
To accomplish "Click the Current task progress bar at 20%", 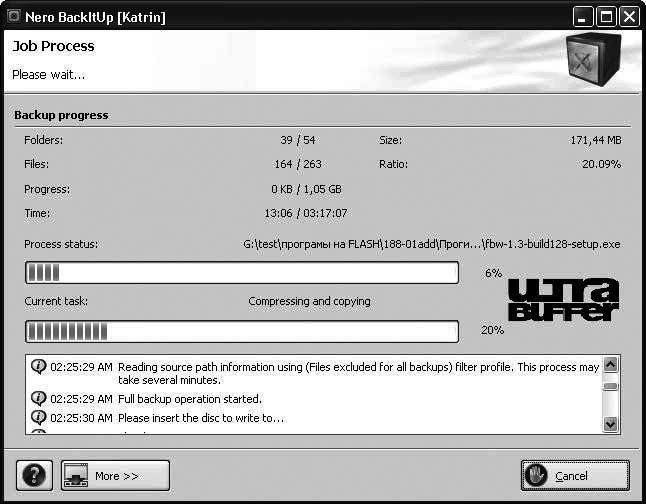I will [241, 331].
